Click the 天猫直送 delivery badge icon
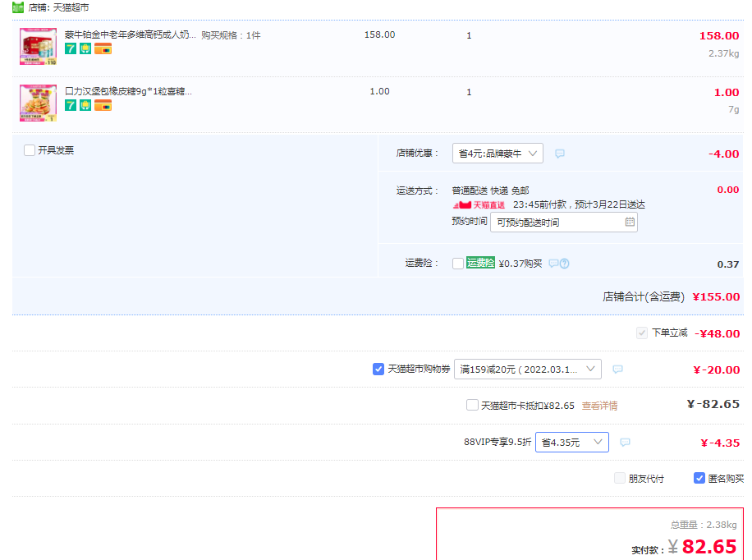 [479, 205]
